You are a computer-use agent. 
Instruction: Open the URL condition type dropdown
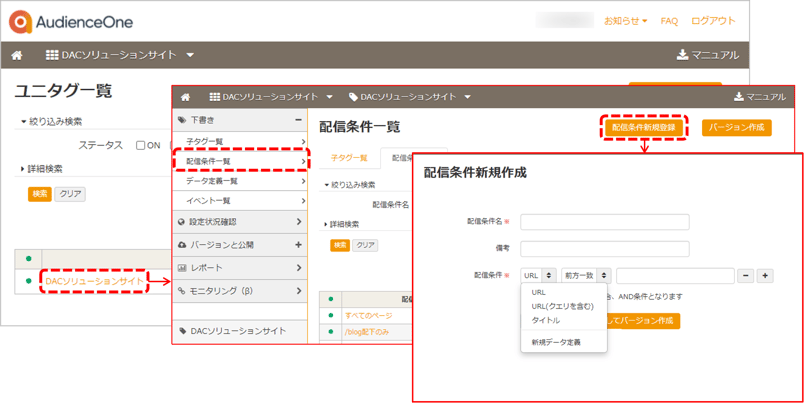tap(538, 276)
